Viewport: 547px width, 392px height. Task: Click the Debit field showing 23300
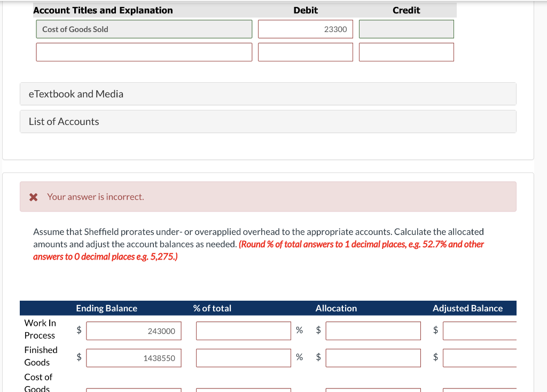(305, 29)
